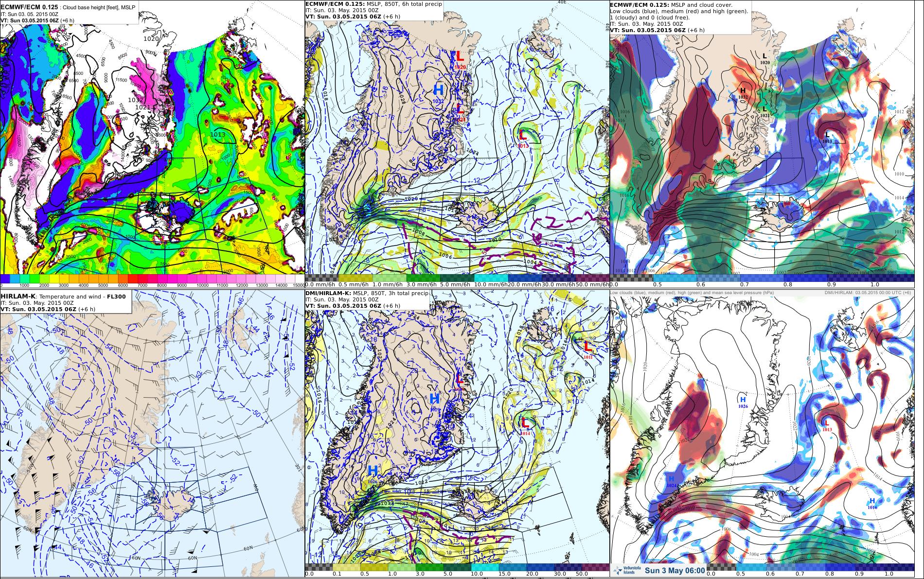Open the ECMWF cloud base height map panel

tap(152, 144)
